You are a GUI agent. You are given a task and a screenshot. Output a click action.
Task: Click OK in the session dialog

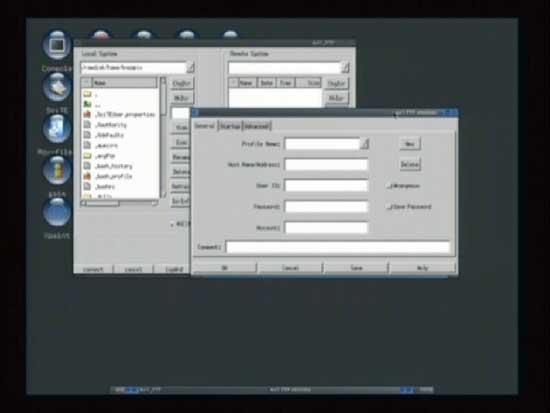coord(224,268)
